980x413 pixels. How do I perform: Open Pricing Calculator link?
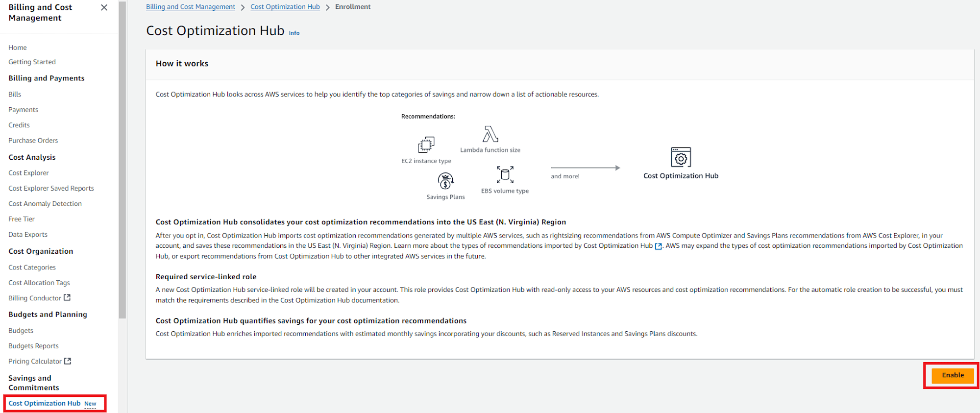[35, 361]
